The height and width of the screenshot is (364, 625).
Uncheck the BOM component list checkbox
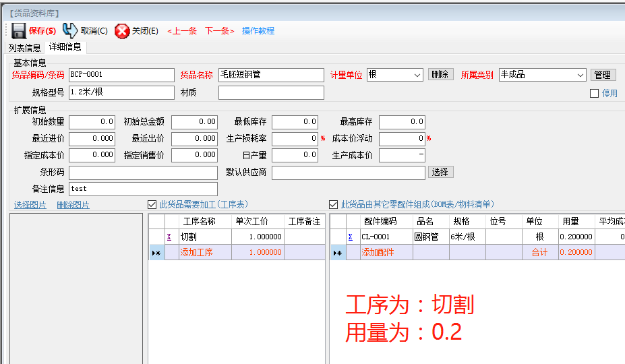click(x=333, y=204)
